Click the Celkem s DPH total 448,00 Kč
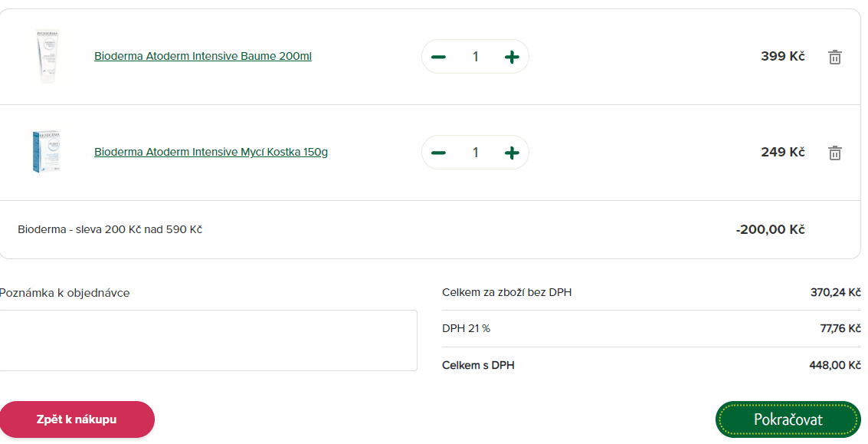The width and height of the screenshot is (868, 444). click(x=834, y=365)
